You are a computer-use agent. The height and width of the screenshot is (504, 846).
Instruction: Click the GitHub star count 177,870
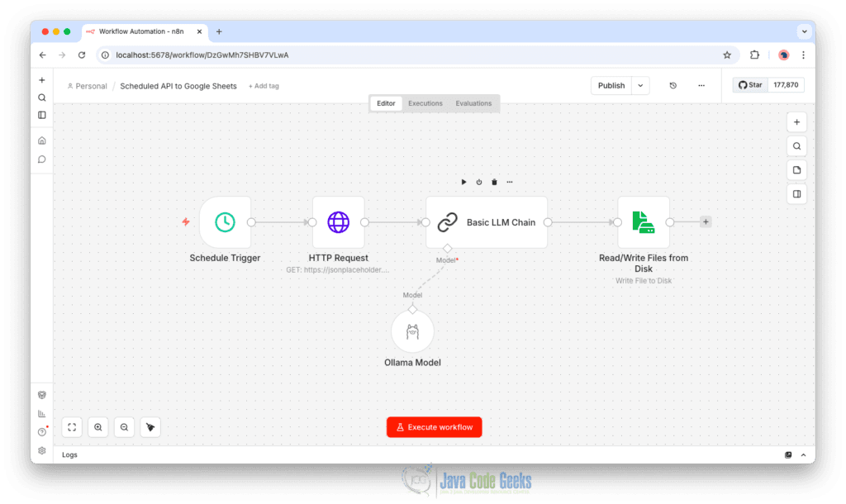[x=786, y=85]
